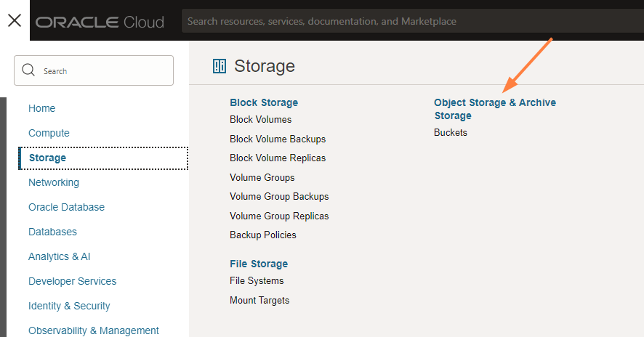
Task: Focus the top resource search bar
Action: point(407,21)
